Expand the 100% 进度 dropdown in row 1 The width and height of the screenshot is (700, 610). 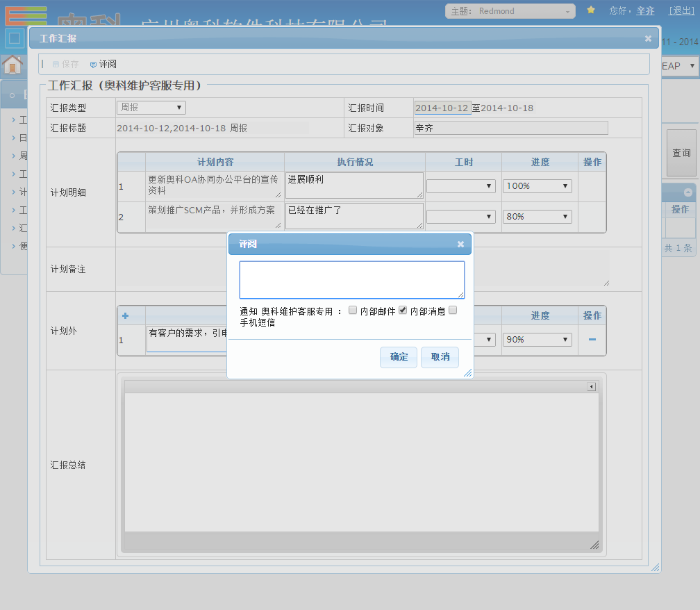point(537,186)
